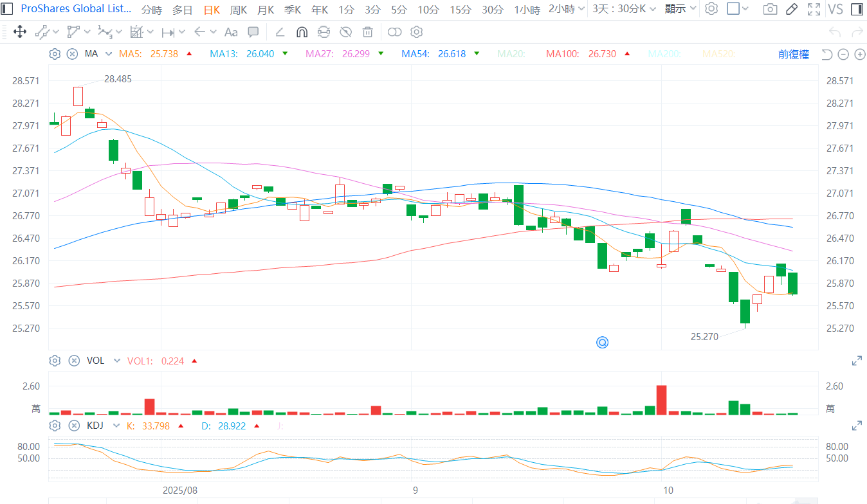Enter fullscreen chart mode
Viewport: 867px width, 504px height.
(x=814, y=9)
